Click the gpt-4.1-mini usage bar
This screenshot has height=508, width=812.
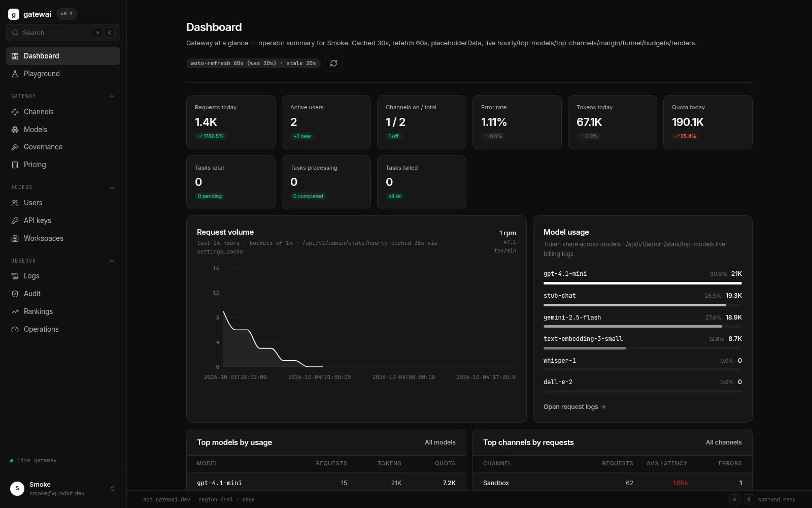tap(642, 283)
